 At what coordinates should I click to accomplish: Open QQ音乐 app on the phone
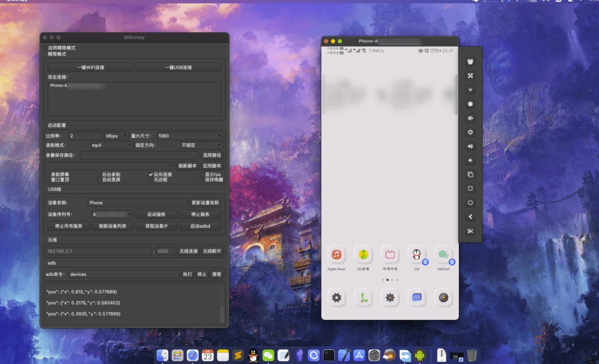[363, 255]
